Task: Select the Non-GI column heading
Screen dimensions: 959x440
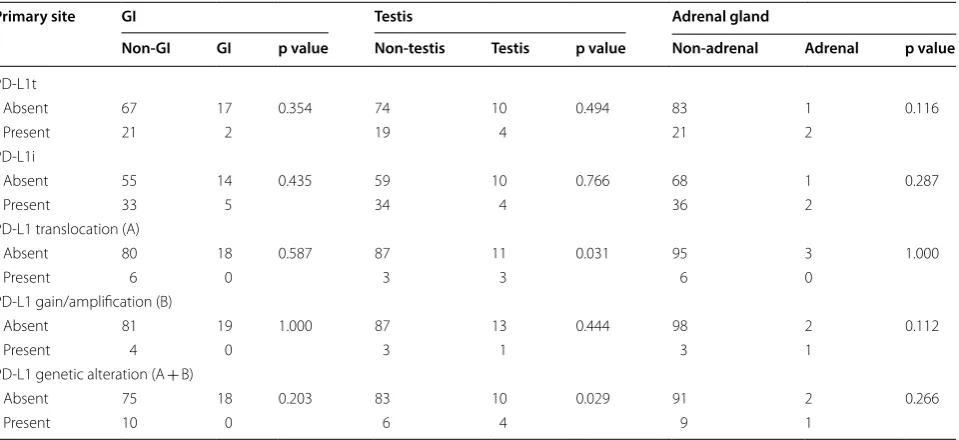Action: [146, 48]
